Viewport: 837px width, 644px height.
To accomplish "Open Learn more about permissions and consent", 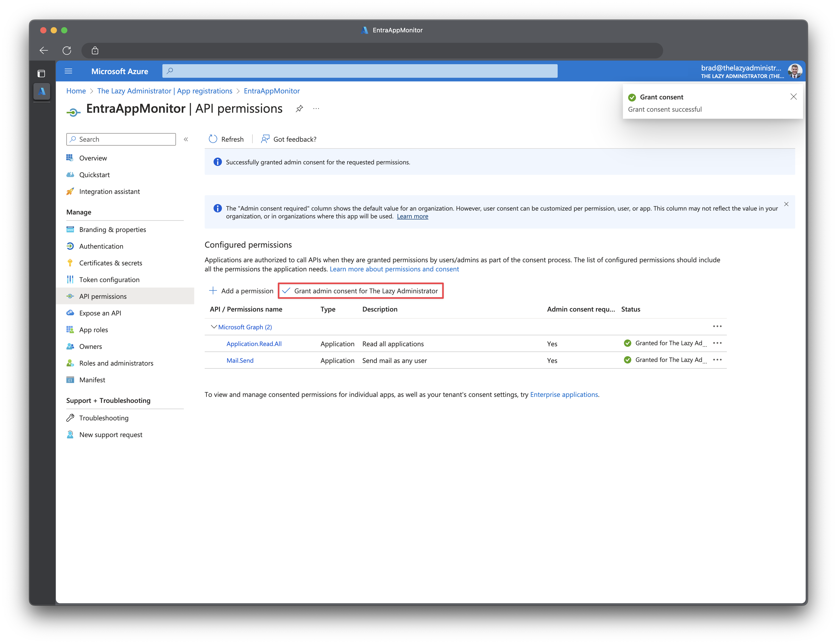I will click(x=394, y=269).
